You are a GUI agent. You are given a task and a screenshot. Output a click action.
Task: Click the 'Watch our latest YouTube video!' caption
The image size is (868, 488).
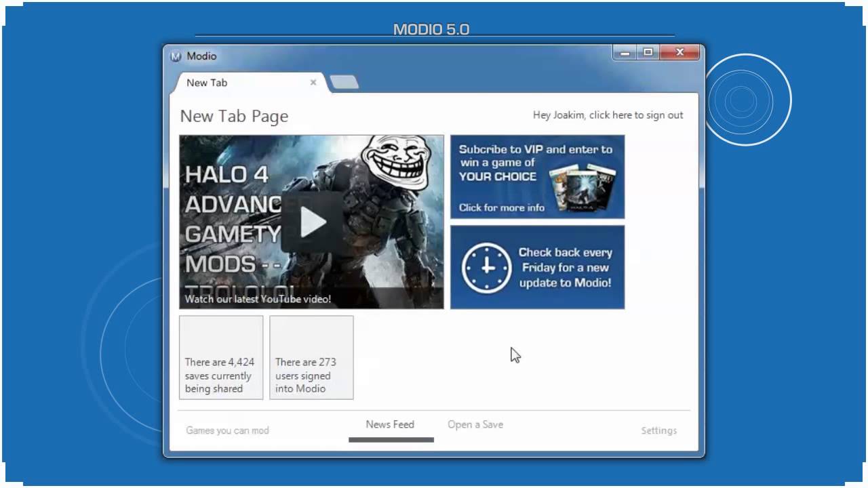[x=258, y=299]
